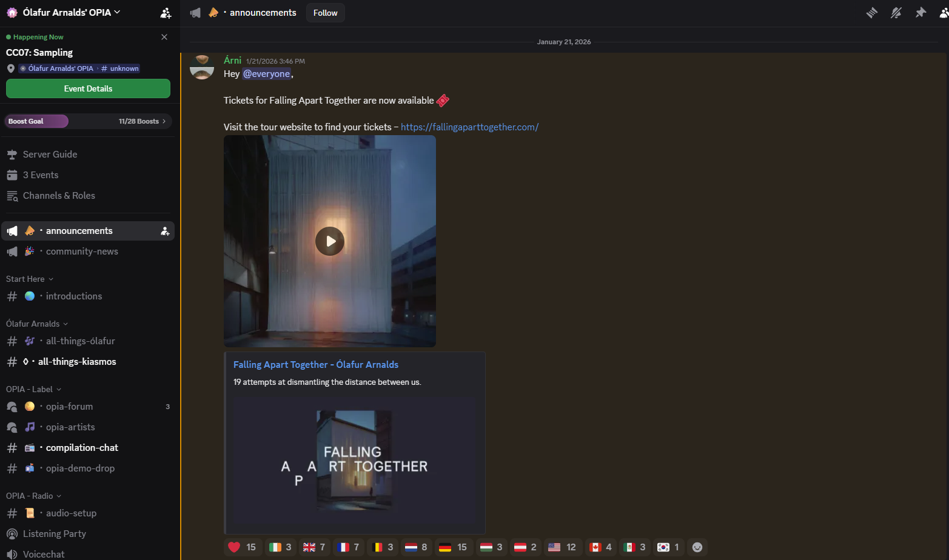Open the Threads icon in the header
This screenshot has height=560, width=949.
(x=872, y=13)
